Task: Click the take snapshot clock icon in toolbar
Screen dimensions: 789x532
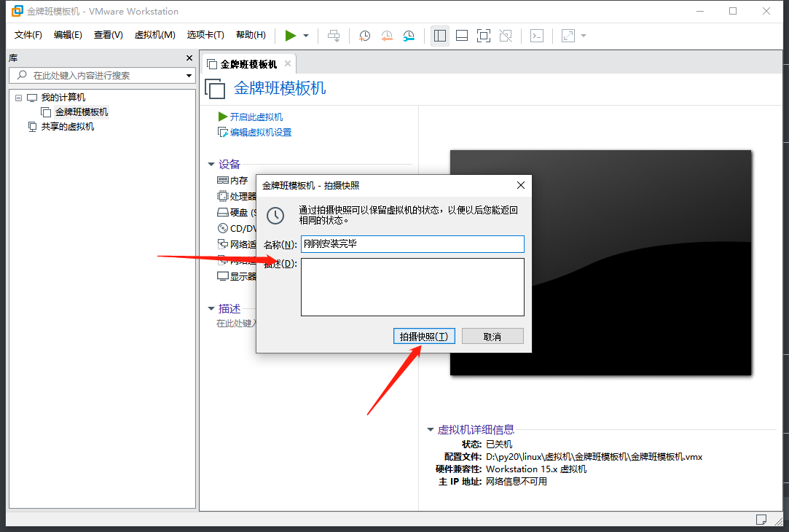Action: [364, 36]
